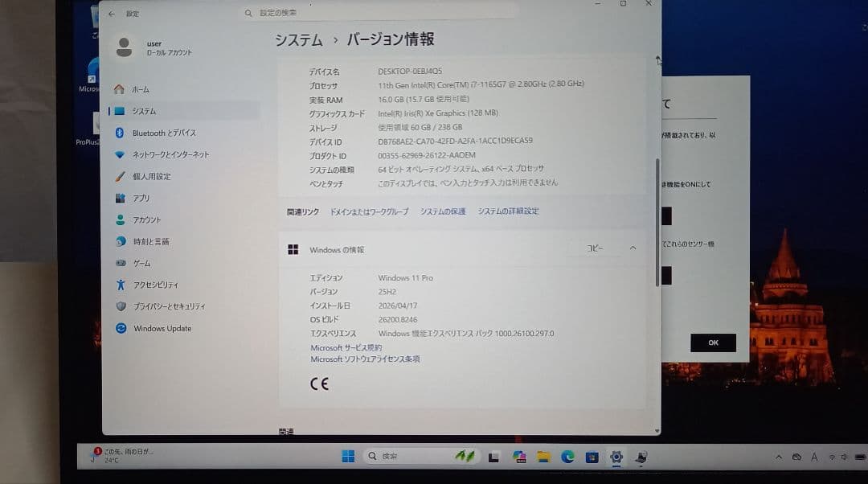Screen dimensions: 868x484
Task: Select the 11th Gen Intel Core processor value
Action: pyautogui.click(x=481, y=84)
